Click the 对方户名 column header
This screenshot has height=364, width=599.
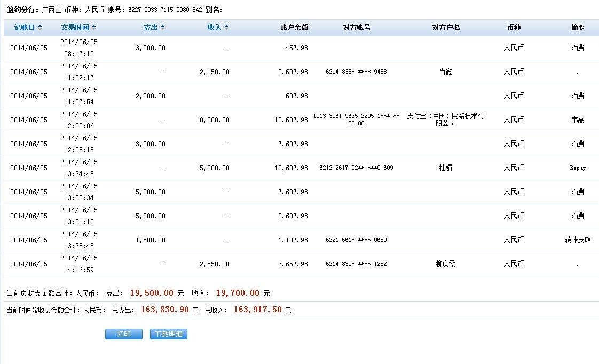pyautogui.click(x=446, y=27)
